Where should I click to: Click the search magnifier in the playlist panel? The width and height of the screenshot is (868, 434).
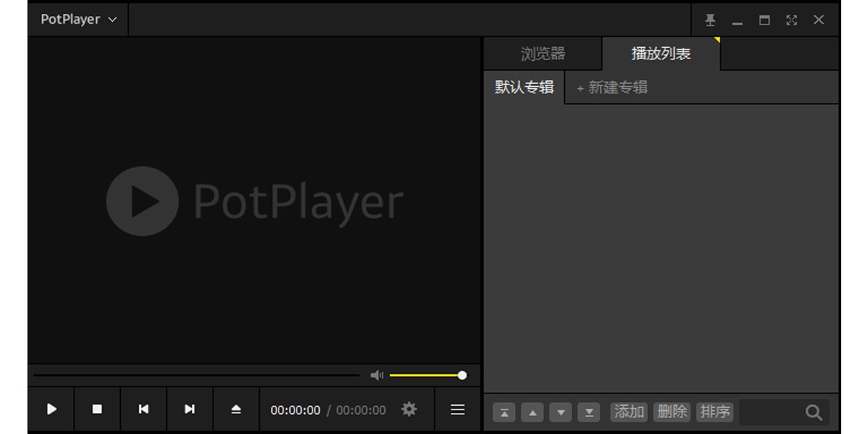coord(813,411)
